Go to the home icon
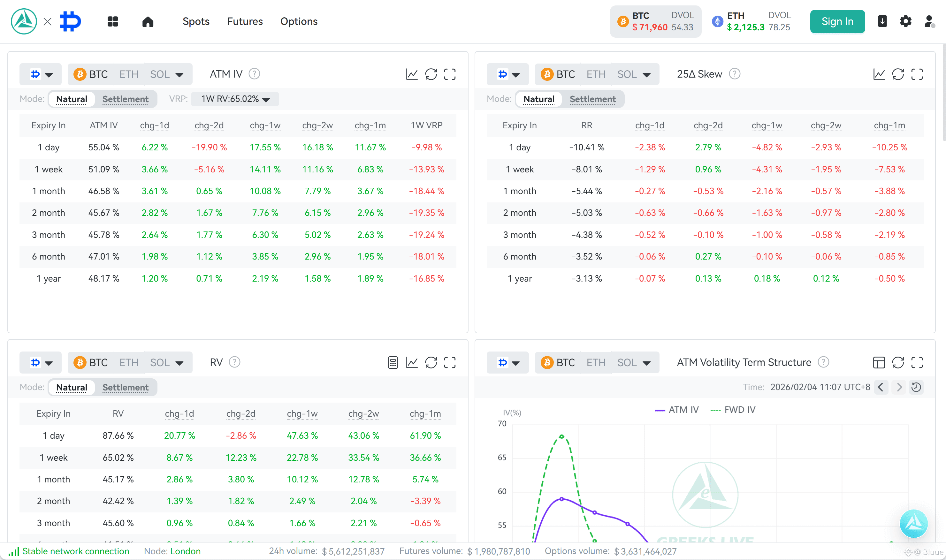This screenshot has height=560, width=946. [x=148, y=21]
